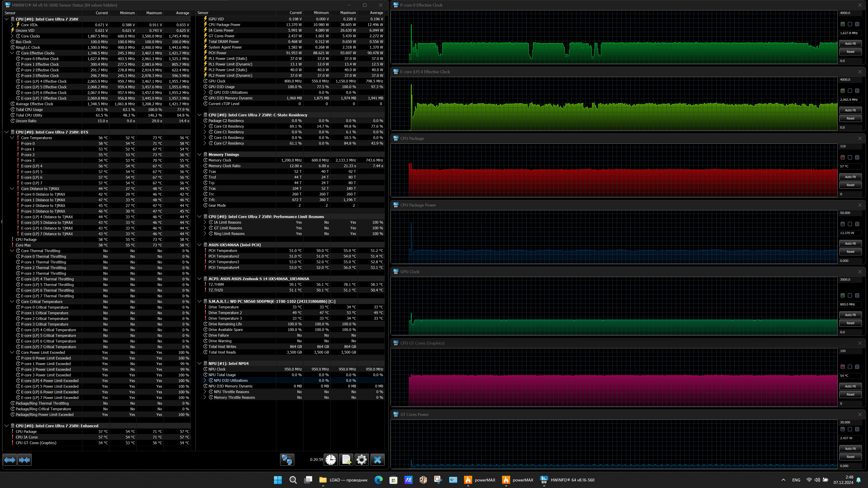
Task: Open sensor settings gear icon
Action: coord(362,460)
